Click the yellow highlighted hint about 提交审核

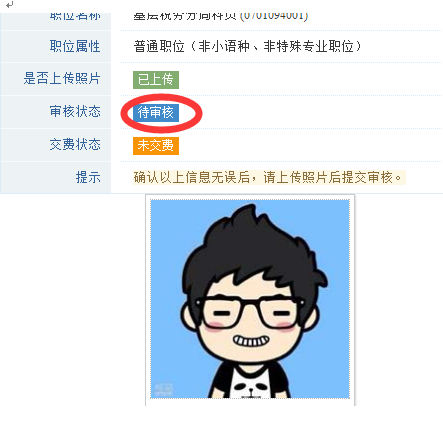[269, 177]
